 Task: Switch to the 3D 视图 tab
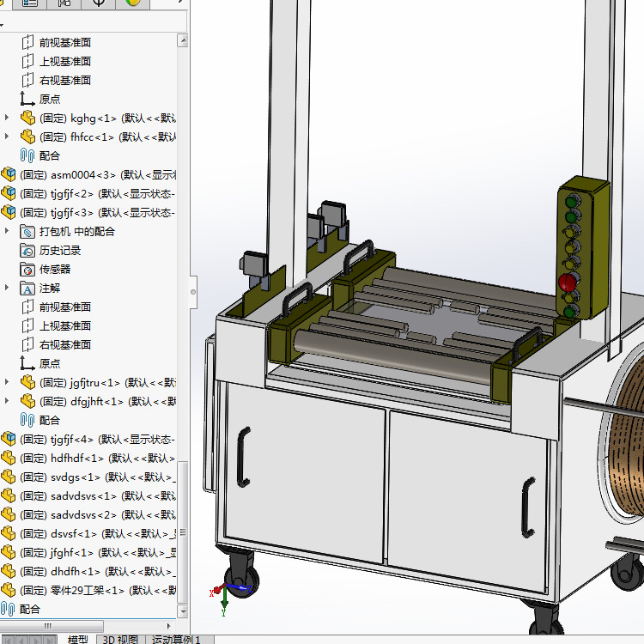(120, 640)
